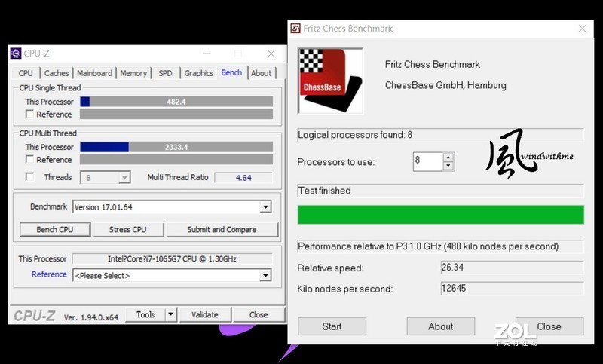
Task: Switch to the Memory tab
Action: (x=133, y=73)
